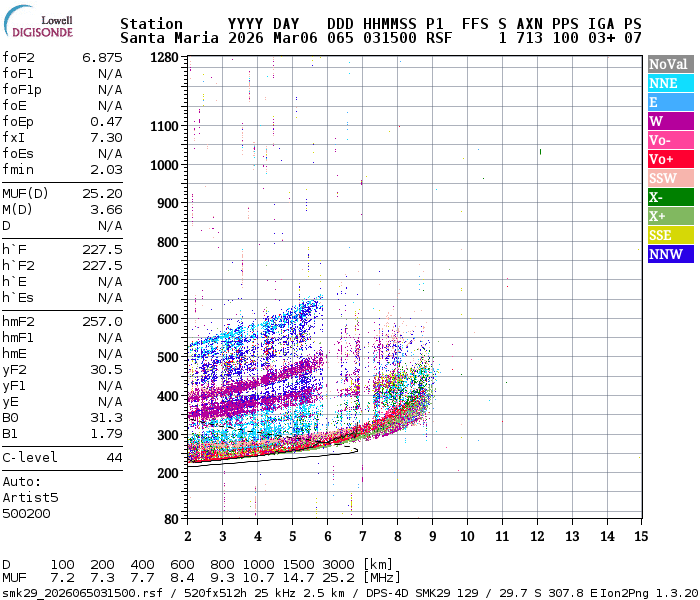Click the B1 value 1.79
This screenshot has width=700, height=600.
[x=106, y=433]
